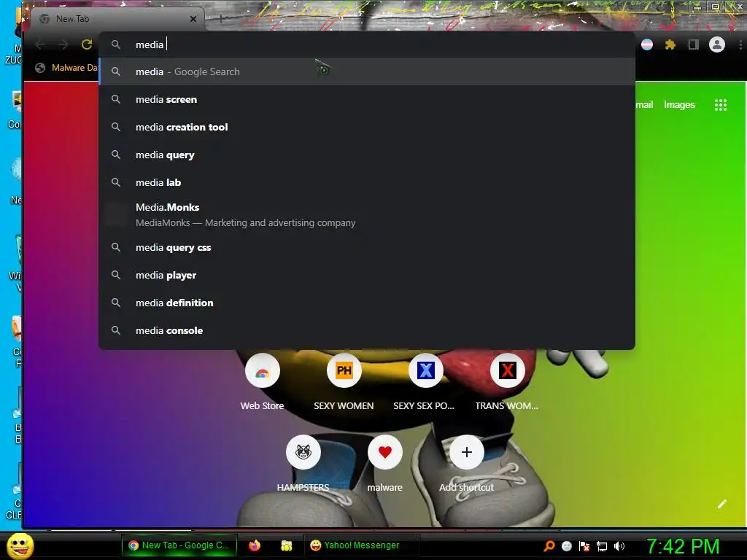Viewport: 747px width, 560px height.
Task: Click the volume speaker tray icon
Action: coord(619,546)
